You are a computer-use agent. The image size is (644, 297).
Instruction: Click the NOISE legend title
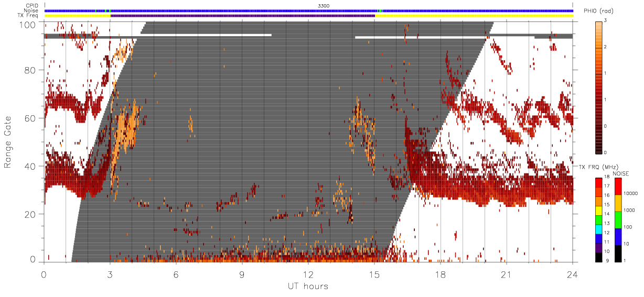click(621, 173)
